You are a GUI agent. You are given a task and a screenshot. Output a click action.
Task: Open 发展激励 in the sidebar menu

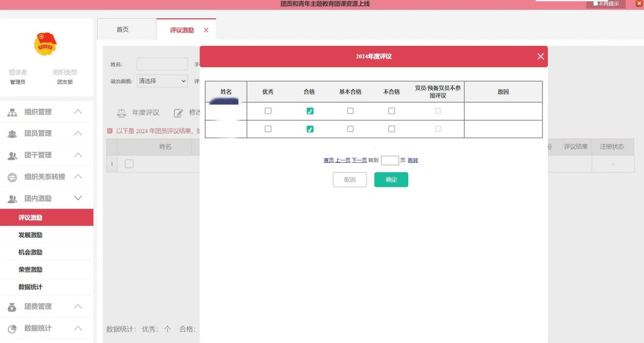click(30, 235)
